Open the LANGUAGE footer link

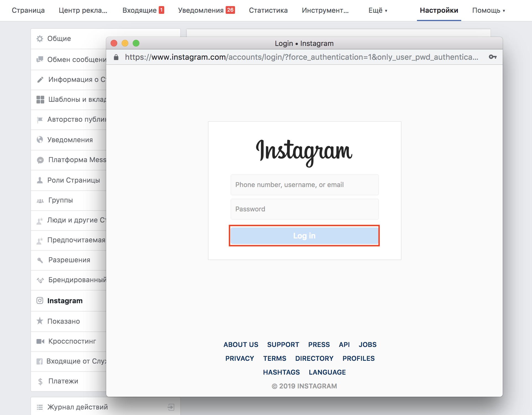[327, 372]
